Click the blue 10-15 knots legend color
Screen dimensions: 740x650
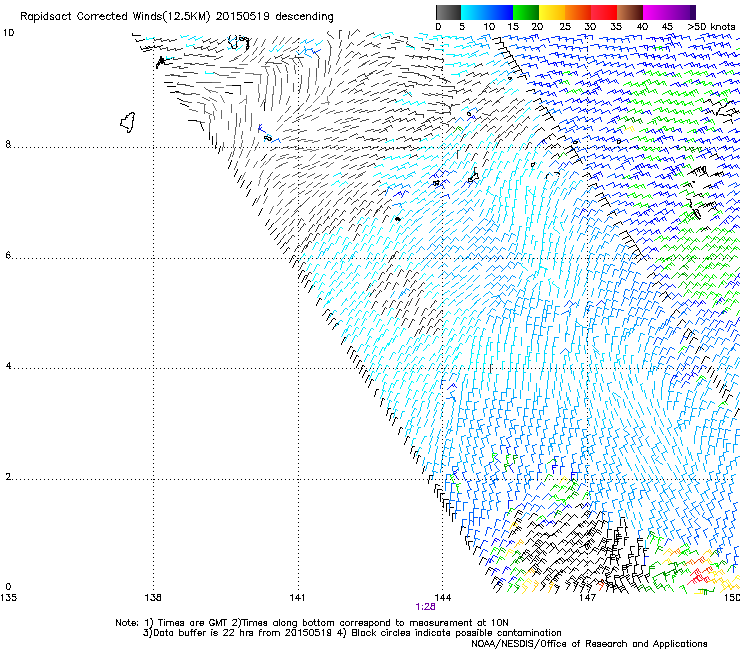point(500,12)
